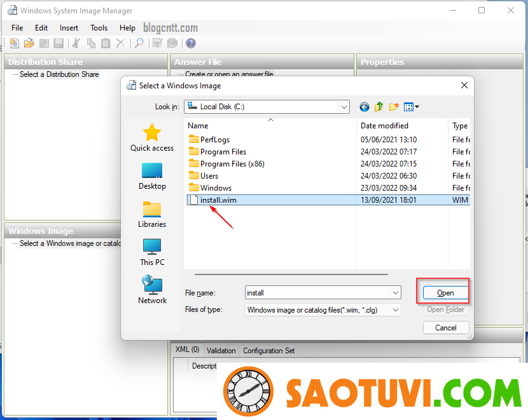Click the Save Answer File toolbar icon
528x420 pixels.
(x=59, y=43)
